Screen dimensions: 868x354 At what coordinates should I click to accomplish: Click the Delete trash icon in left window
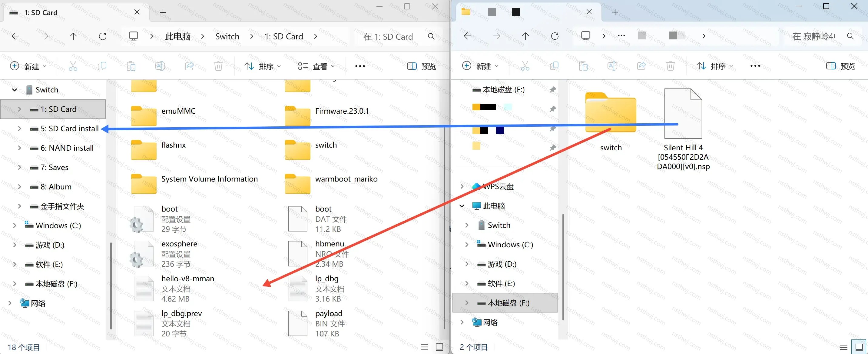pyautogui.click(x=218, y=66)
